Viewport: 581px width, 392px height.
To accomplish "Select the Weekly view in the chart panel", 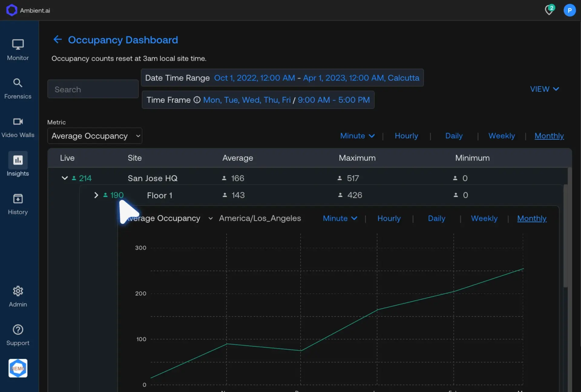I will coord(484,218).
